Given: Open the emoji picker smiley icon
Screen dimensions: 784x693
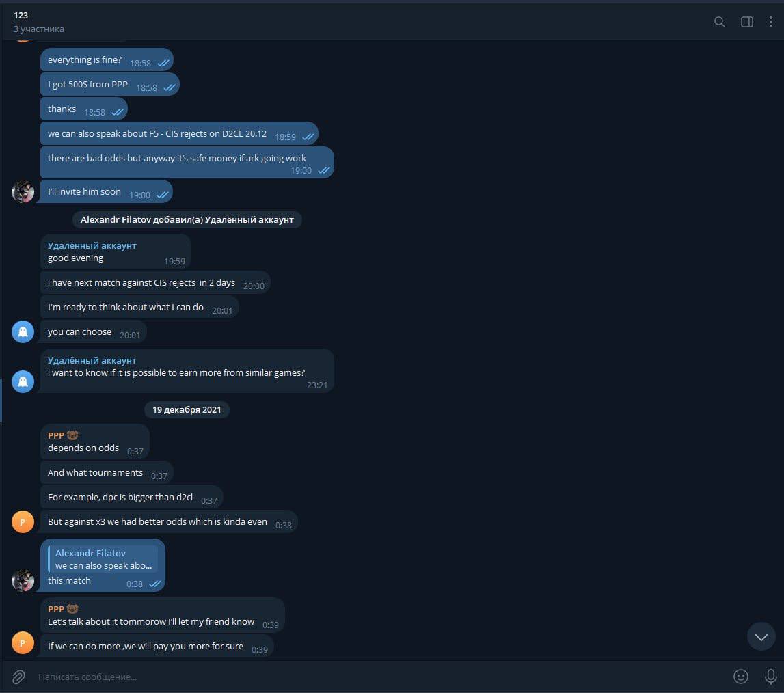Looking at the screenshot, I should [x=740, y=677].
